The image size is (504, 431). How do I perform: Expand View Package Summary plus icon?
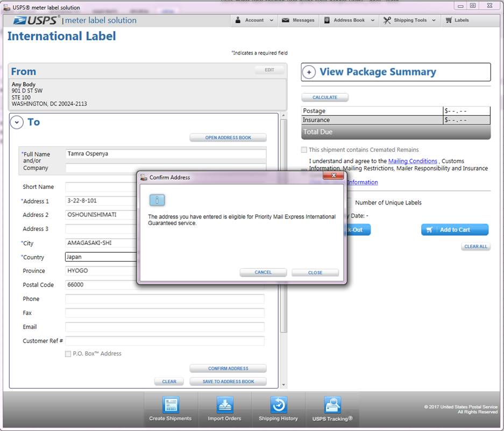coord(309,73)
